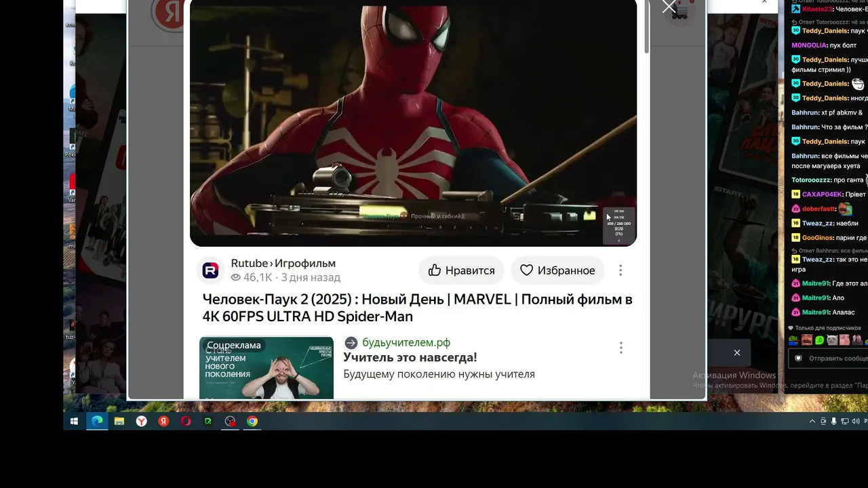Switch to OBS Studio in the taskbar
Viewport: 868px width, 488px height.
pos(231,421)
